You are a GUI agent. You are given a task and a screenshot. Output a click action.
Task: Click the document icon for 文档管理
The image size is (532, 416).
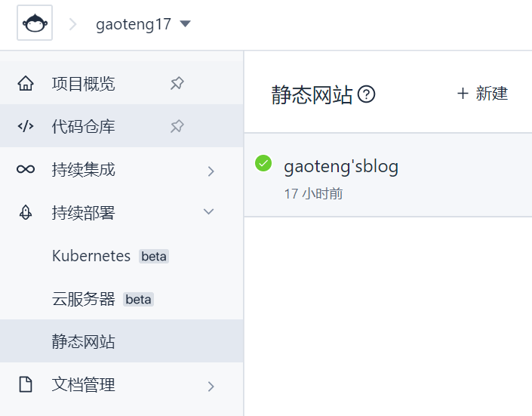(26, 385)
